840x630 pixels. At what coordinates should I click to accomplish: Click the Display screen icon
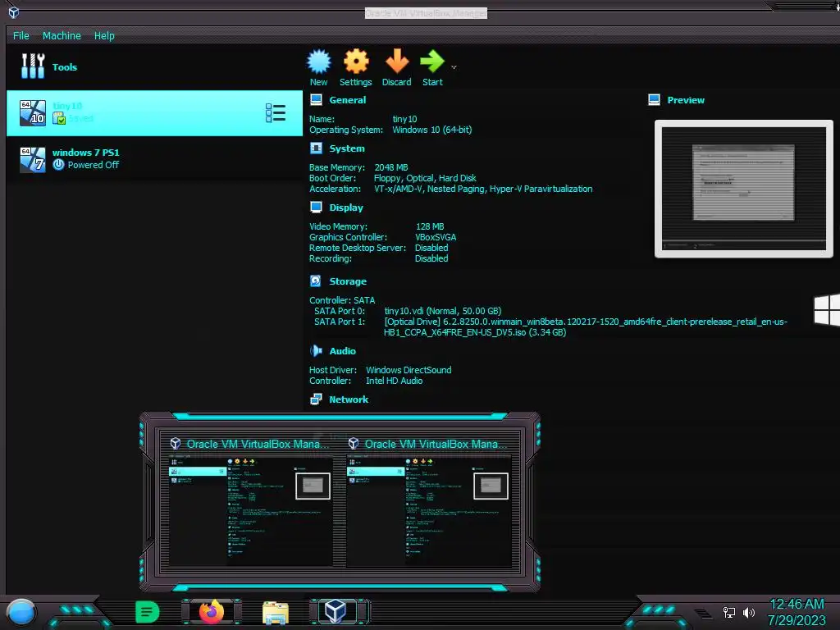tap(316, 208)
